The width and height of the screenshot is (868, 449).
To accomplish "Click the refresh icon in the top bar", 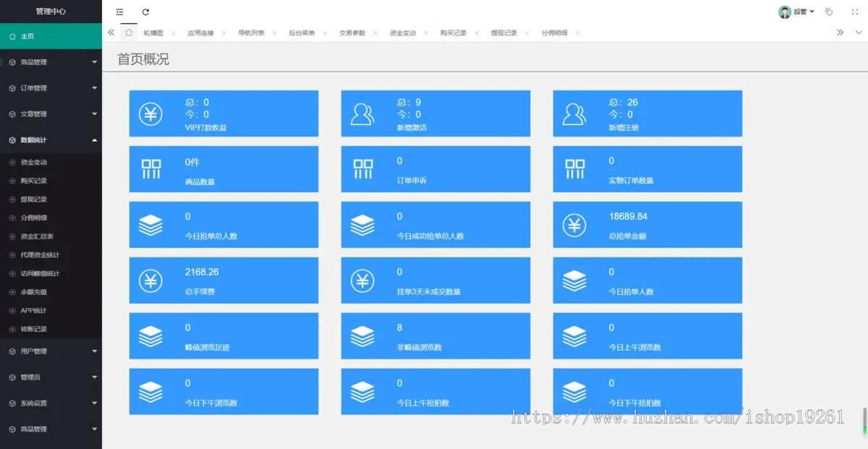I will tap(145, 12).
